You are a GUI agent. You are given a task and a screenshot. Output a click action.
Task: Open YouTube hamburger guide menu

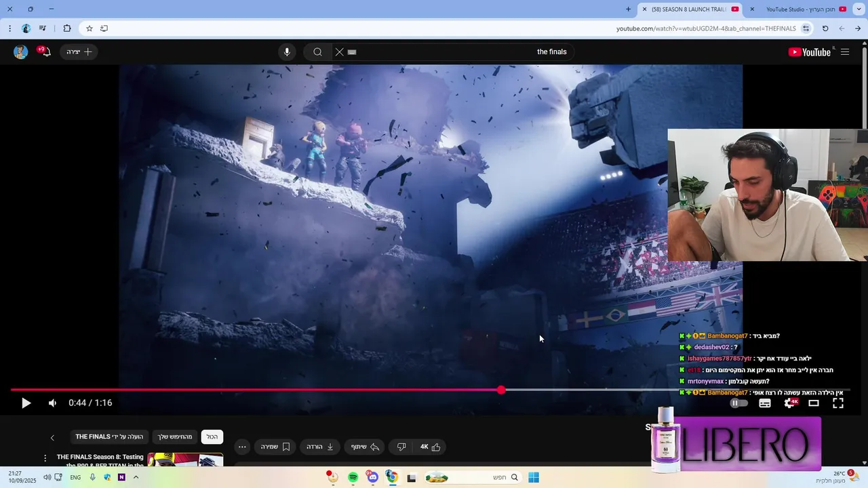(x=845, y=52)
